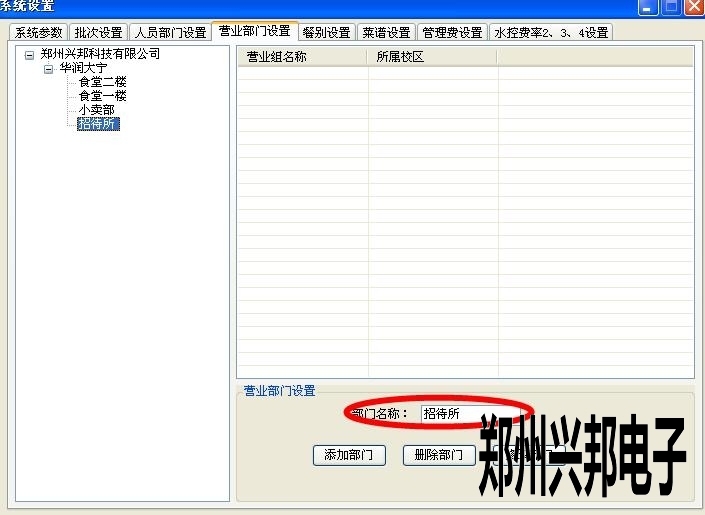Collapse the 郑州兴邦科技有限公司 tree node
705x515 pixels.
point(29,55)
